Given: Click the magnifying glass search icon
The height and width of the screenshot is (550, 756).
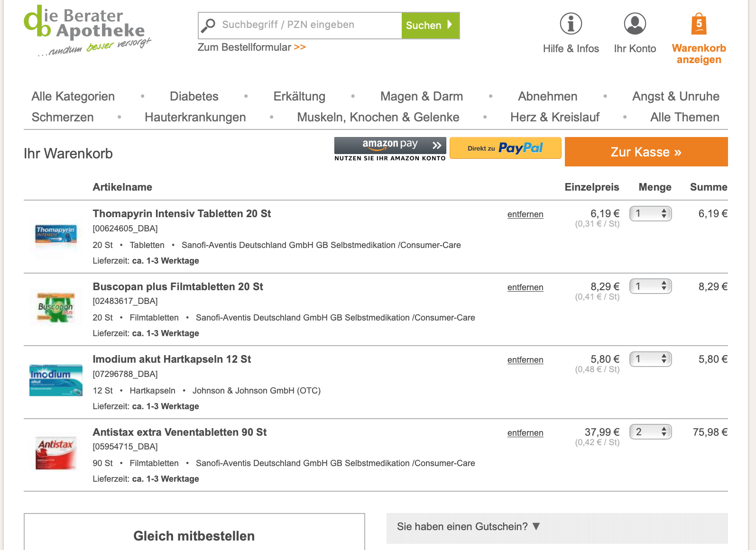Looking at the screenshot, I should pos(208,26).
